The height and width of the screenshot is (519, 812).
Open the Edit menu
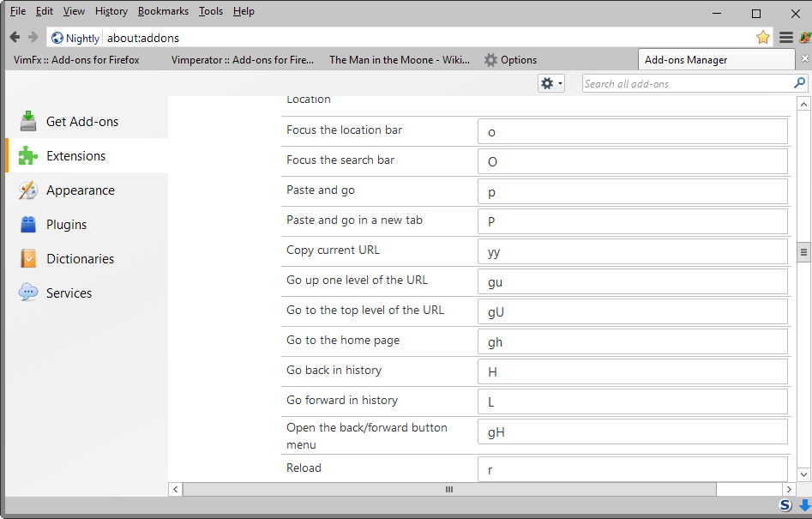[x=44, y=11]
